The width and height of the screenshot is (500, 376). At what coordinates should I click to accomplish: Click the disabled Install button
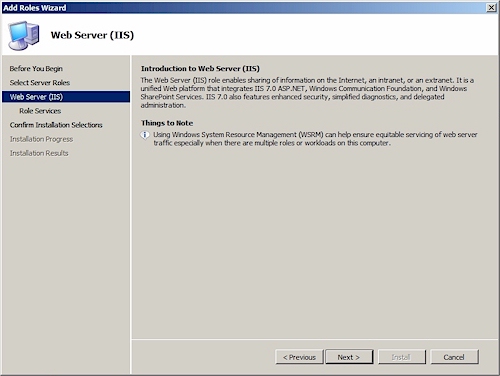point(402,357)
